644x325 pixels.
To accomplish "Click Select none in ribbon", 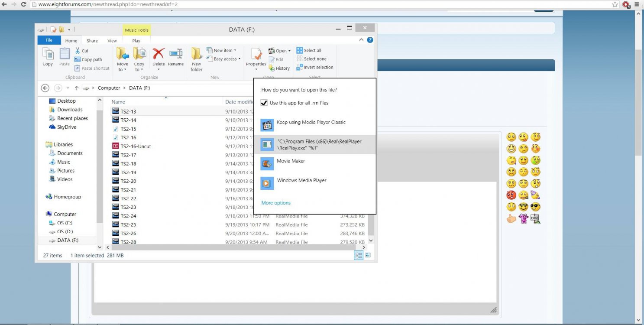I will click(x=311, y=59).
